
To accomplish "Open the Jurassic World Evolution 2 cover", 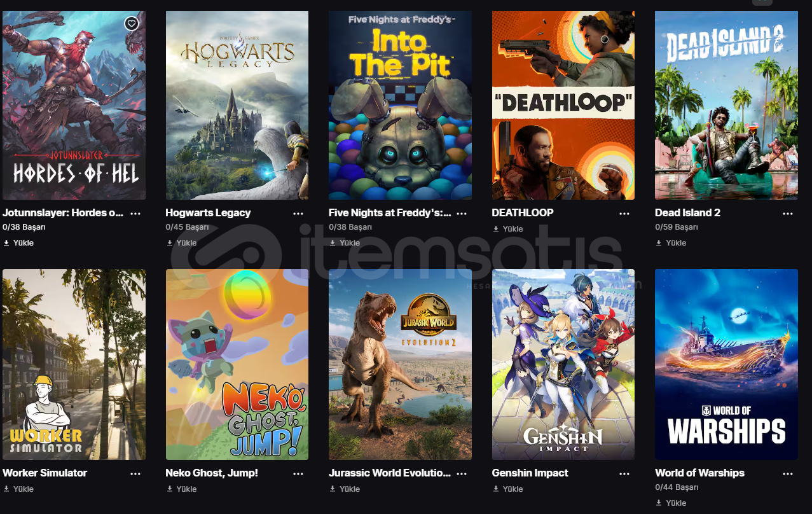I will 400,365.
